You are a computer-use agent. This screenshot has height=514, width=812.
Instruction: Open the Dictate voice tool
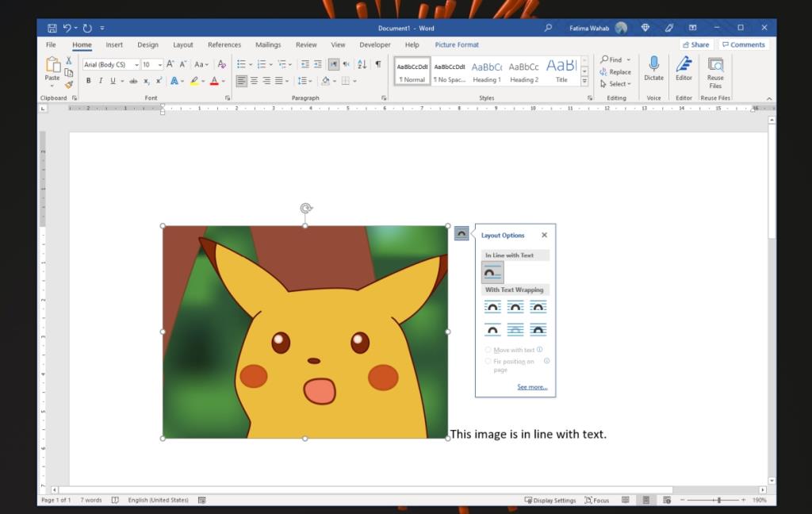point(653,71)
